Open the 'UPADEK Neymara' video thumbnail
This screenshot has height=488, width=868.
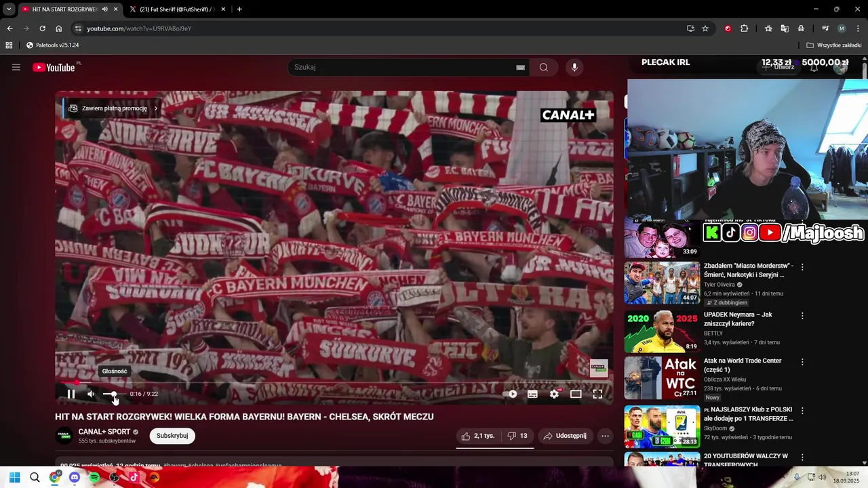[x=662, y=331]
